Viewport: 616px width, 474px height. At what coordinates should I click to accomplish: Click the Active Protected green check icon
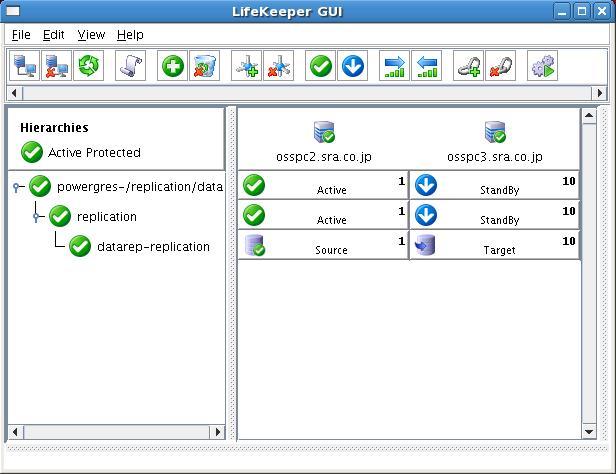(32, 152)
